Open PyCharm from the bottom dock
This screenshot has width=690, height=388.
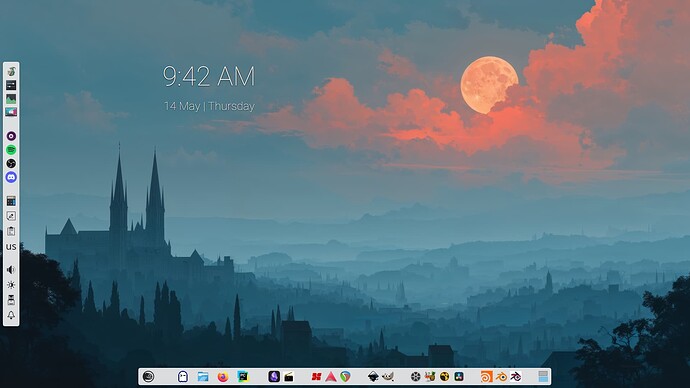pos(243,377)
